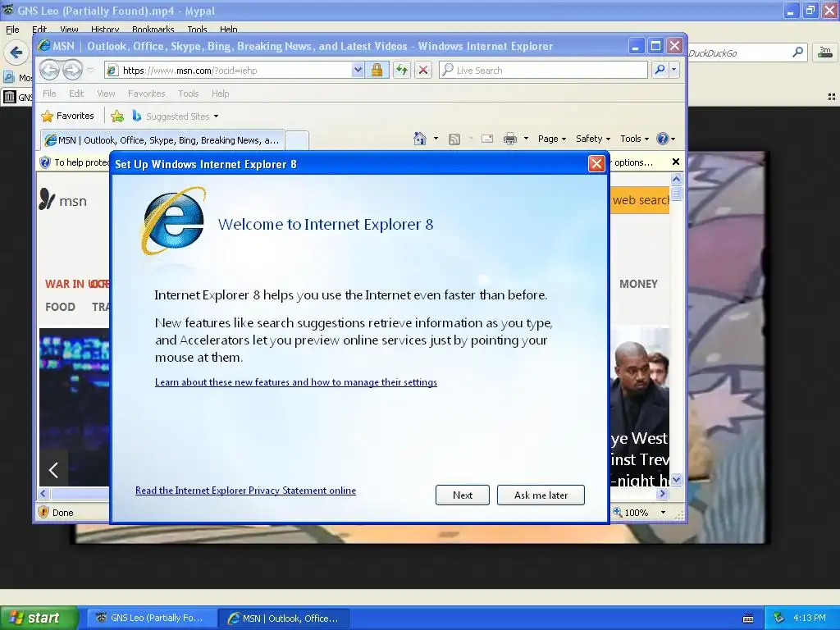
Task: Click the msn logo on the page
Action: [x=63, y=200]
